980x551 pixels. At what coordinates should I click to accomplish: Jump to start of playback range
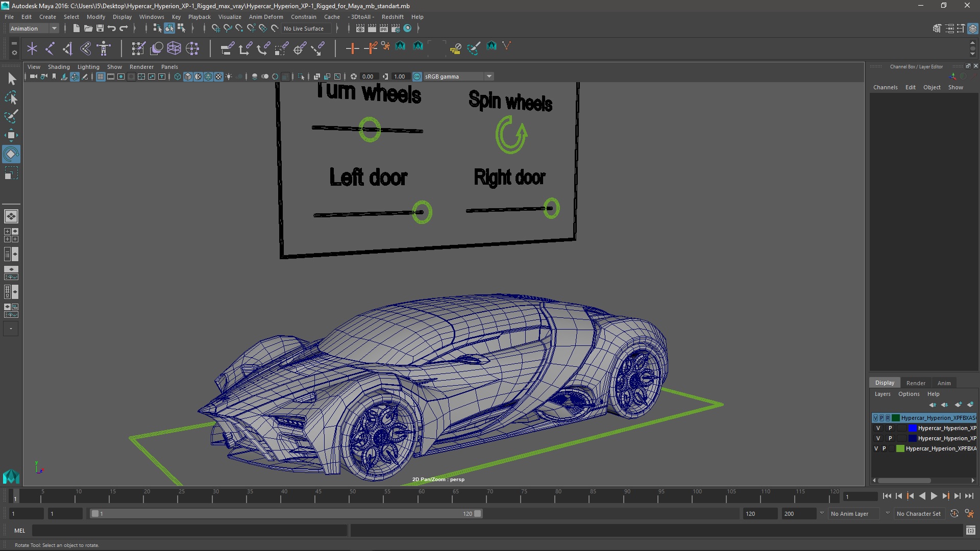point(887,496)
